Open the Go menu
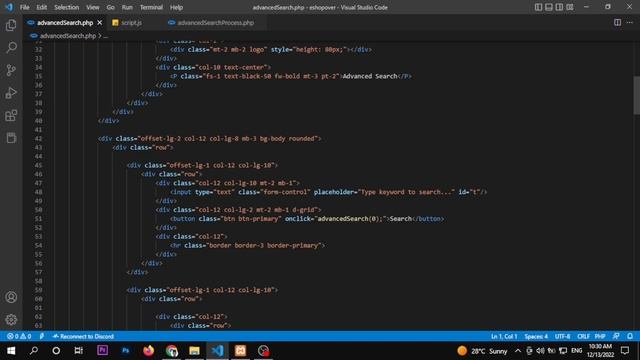 111,7
